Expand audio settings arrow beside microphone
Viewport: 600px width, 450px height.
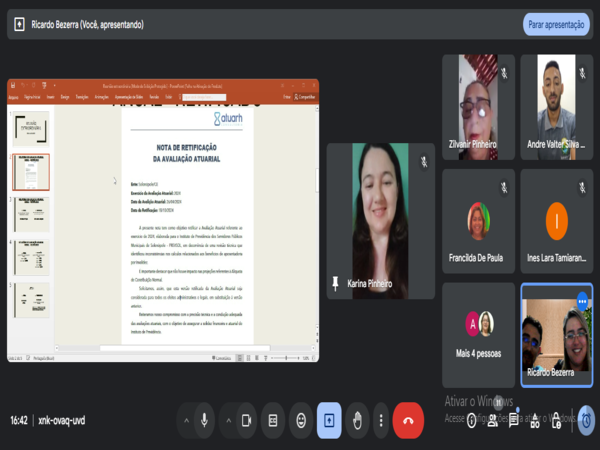pyautogui.click(x=186, y=421)
